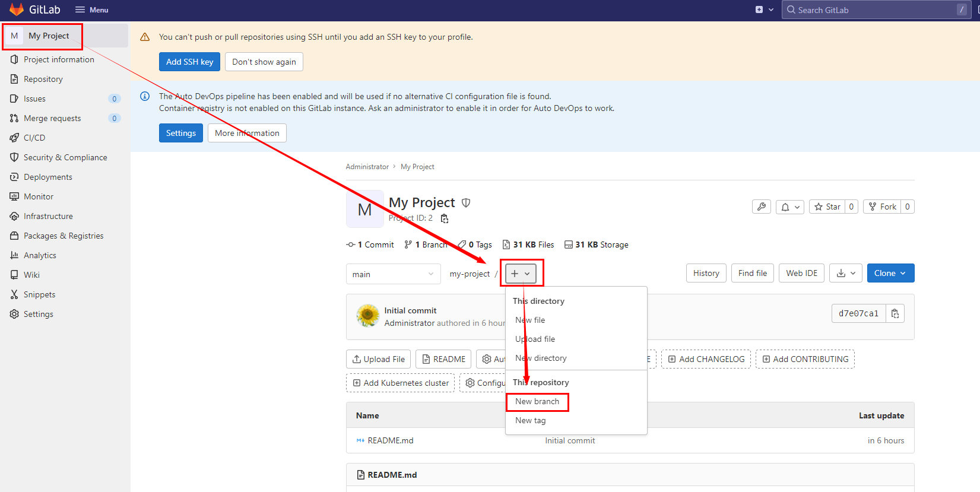Open Infrastructure section
980x492 pixels.
pyautogui.click(x=48, y=216)
